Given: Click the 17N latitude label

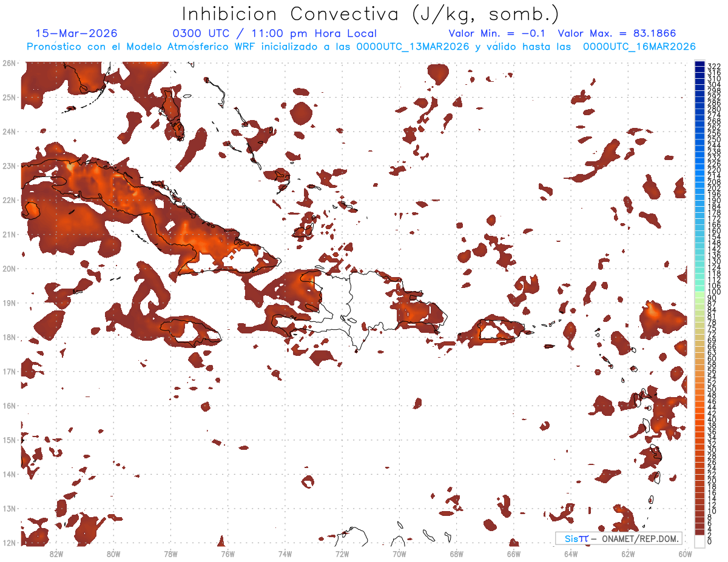Looking at the screenshot, I should point(8,371).
